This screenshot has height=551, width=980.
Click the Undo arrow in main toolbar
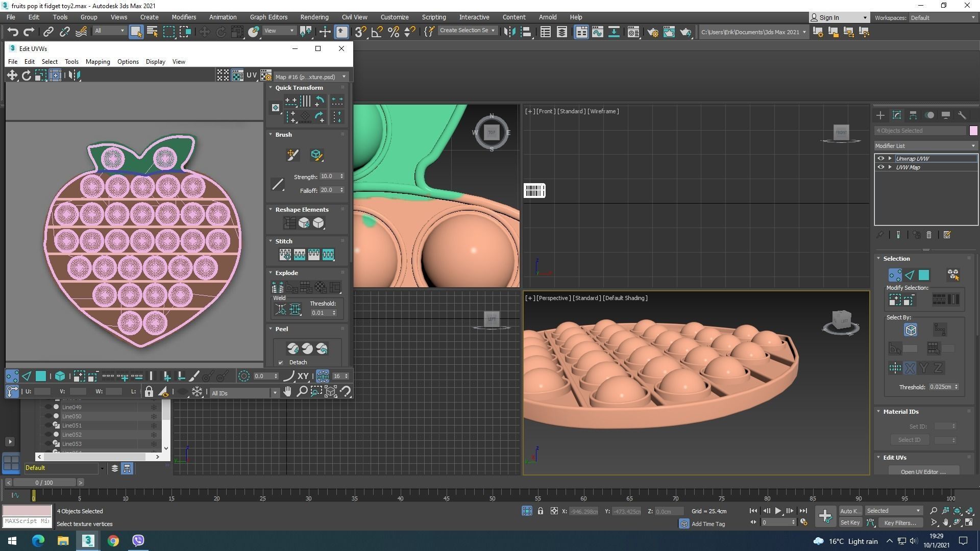(12, 32)
